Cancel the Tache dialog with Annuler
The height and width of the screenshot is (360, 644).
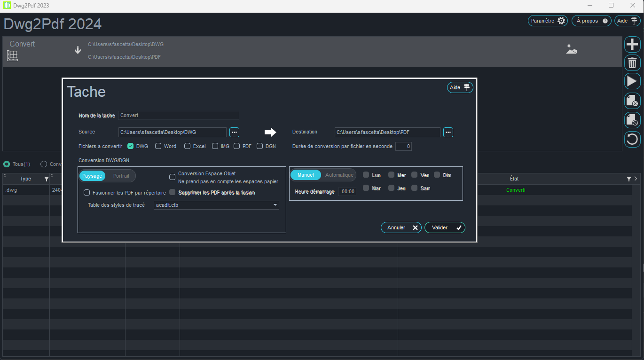click(x=401, y=227)
